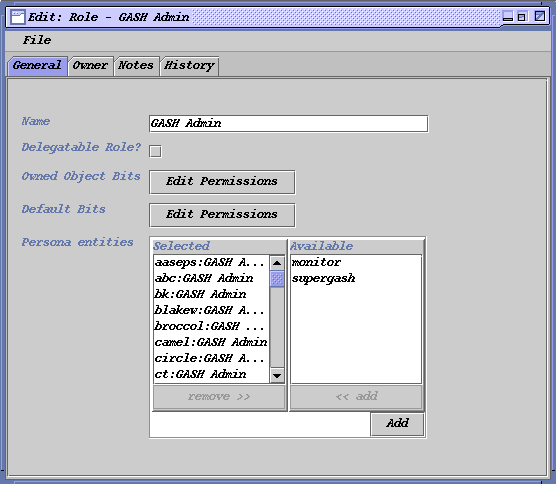557x484 pixels.
Task: Toggle the Delegatable Role checkbox
Action: (x=155, y=151)
